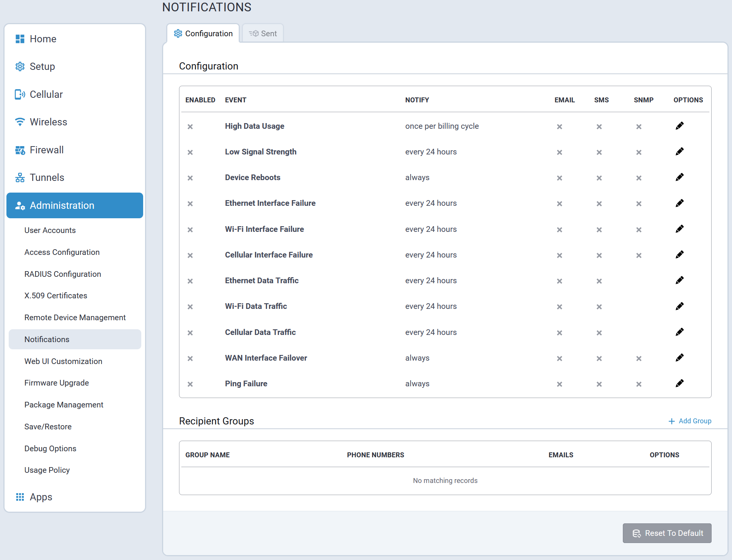This screenshot has height=560, width=732.
Task: Collapse the Administration menu section
Action: click(75, 205)
